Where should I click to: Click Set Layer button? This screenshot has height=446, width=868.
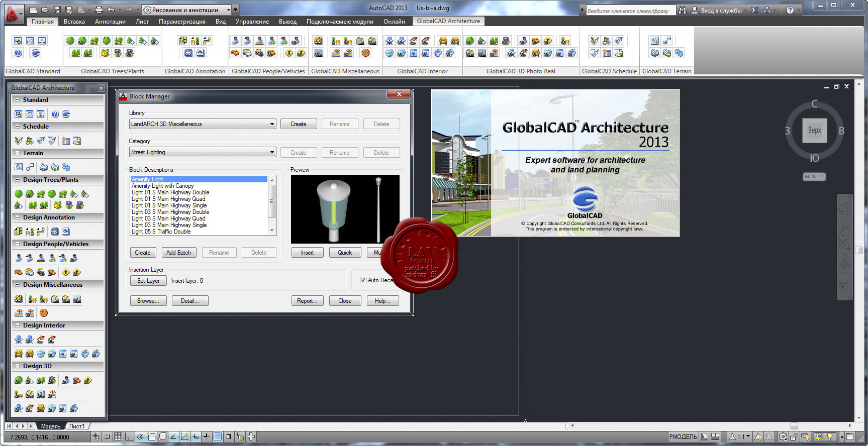point(148,281)
